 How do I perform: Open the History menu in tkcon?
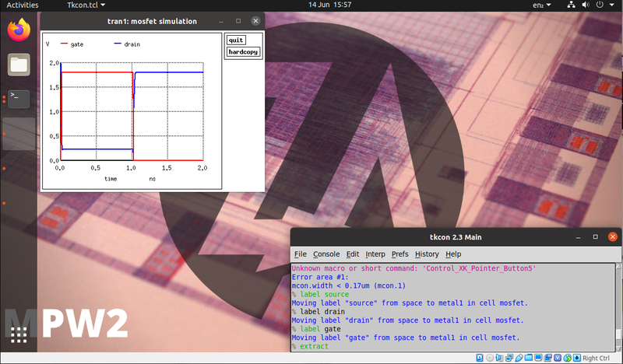point(426,254)
